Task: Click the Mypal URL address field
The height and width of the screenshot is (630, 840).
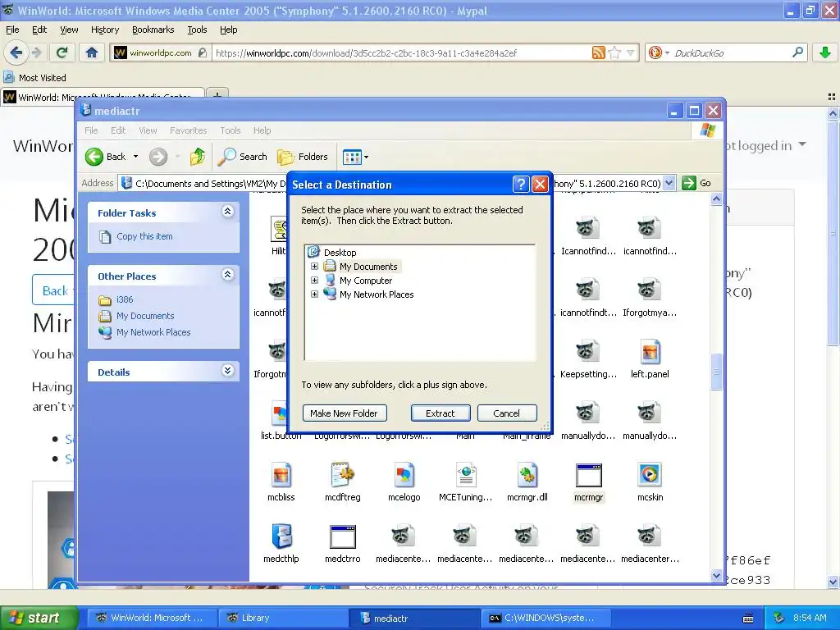Action: 402,52
